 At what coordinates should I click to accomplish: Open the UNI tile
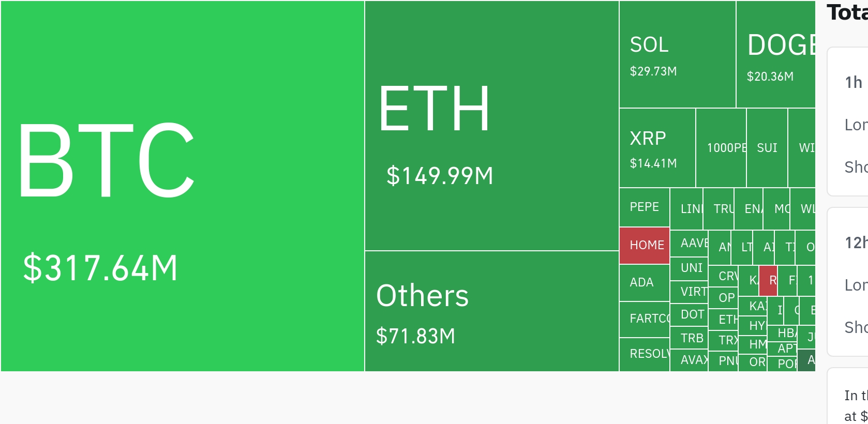[689, 269]
